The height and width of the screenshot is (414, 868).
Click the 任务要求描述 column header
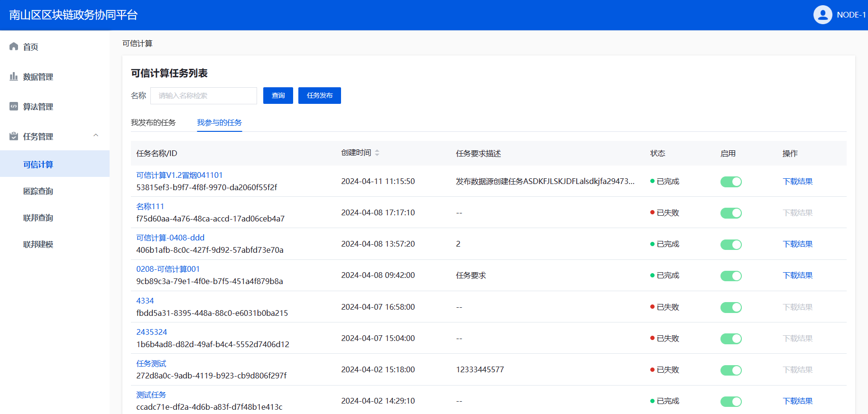[478, 153]
